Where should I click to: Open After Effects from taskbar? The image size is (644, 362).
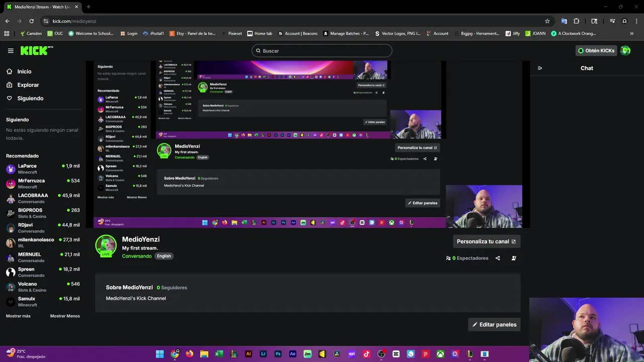(292, 354)
